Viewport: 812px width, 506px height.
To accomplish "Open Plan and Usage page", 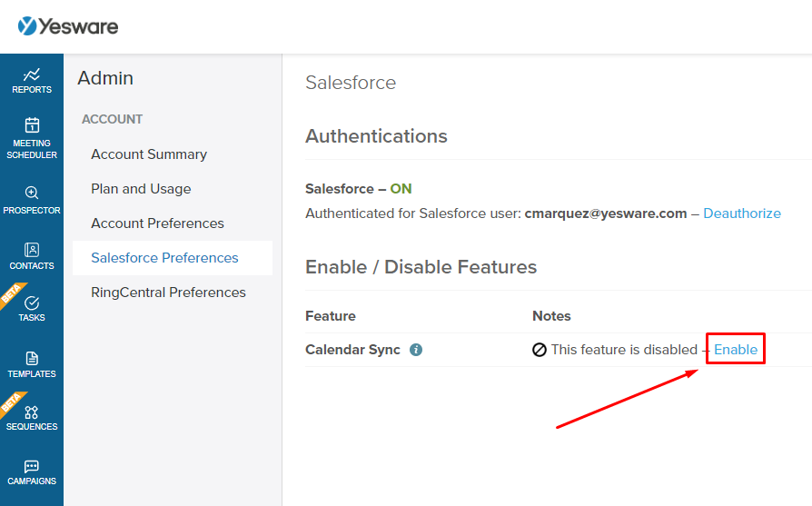I will coord(141,189).
